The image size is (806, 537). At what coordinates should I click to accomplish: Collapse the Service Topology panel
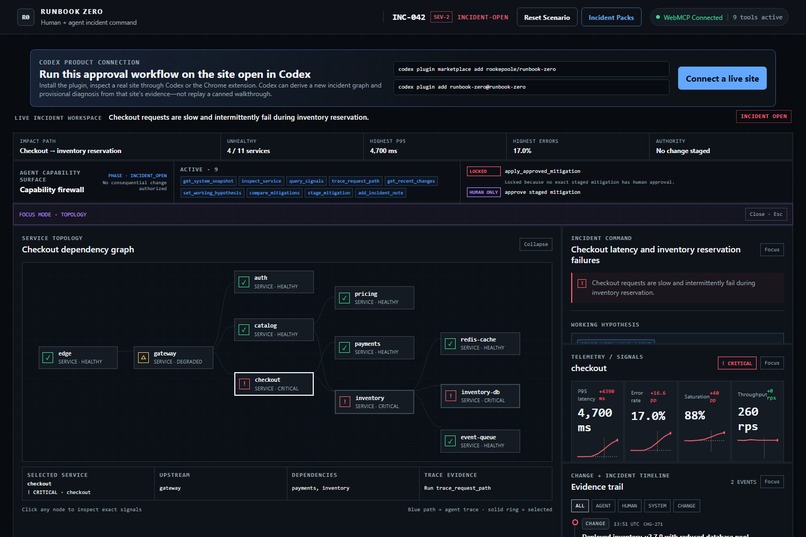(536, 244)
